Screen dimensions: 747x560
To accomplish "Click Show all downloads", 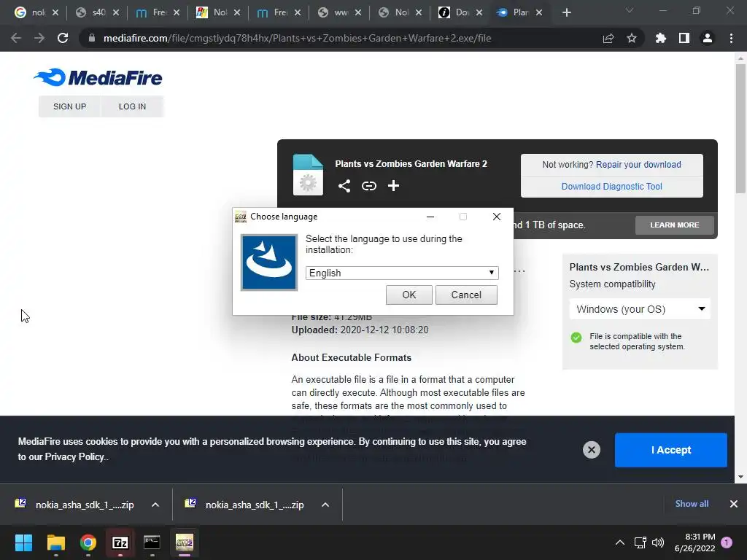I will 692,504.
